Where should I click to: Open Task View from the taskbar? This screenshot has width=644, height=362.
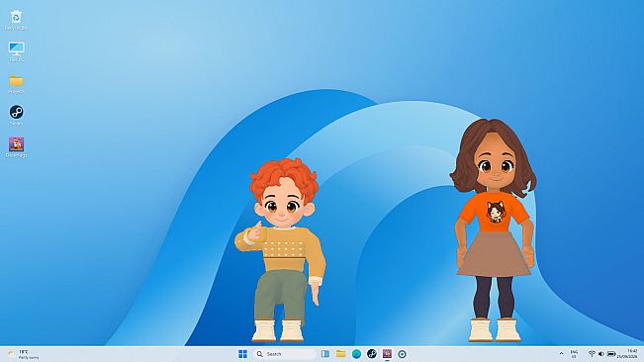[325, 354]
